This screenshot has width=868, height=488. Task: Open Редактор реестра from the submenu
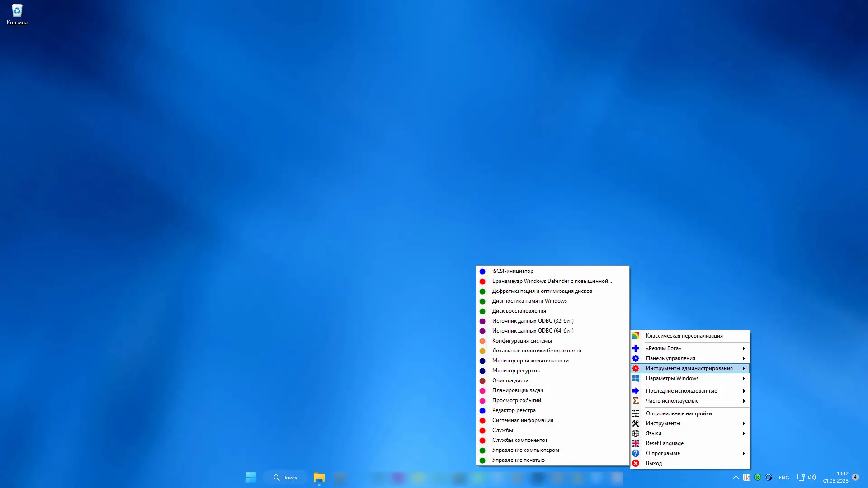coord(514,410)
